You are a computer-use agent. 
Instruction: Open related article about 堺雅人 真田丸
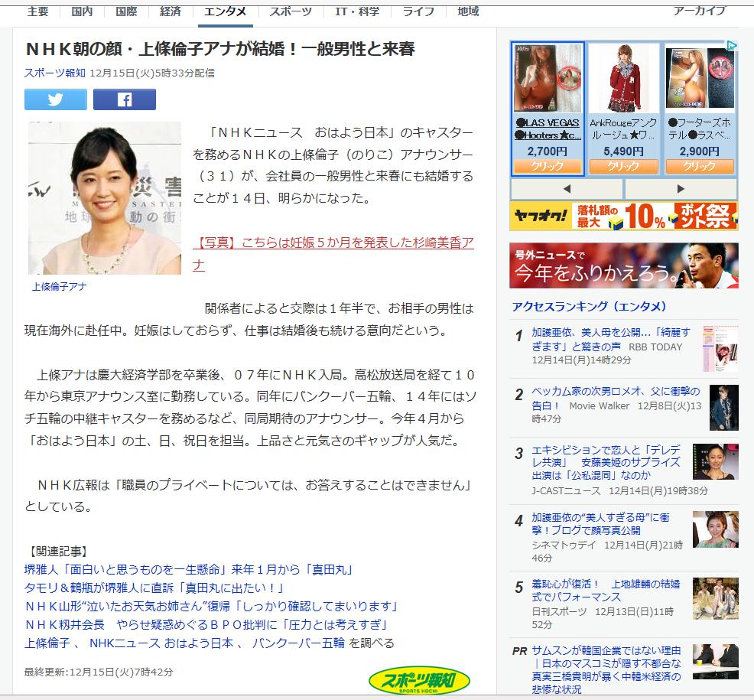(x=188, y=570)
